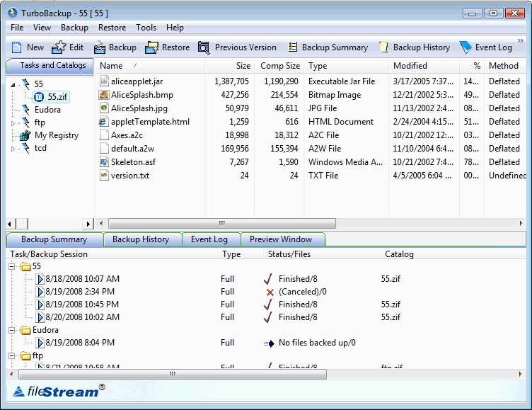Select the 8/19/2008 2:34 PM session icon
Screen dimensions: 532x410
40,292
